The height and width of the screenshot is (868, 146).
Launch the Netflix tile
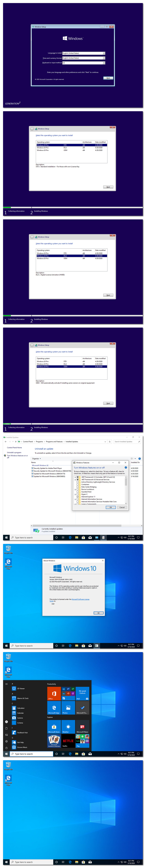pyautogui.click(x=68, y=741)
